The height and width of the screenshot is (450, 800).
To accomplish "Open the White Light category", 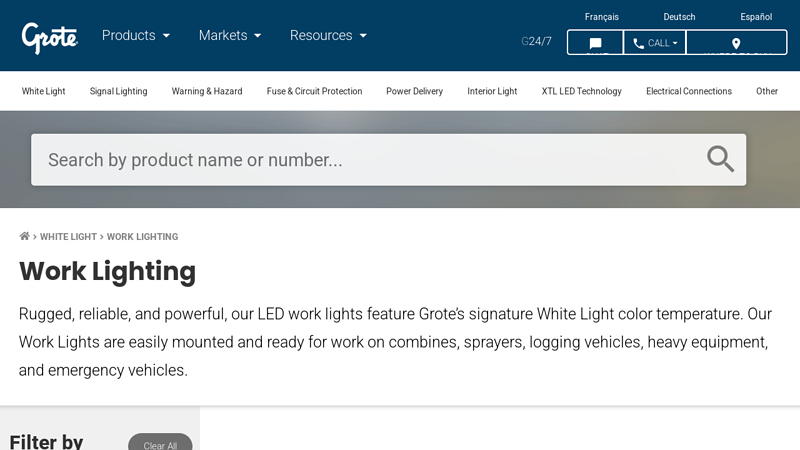I will point(44,91).
